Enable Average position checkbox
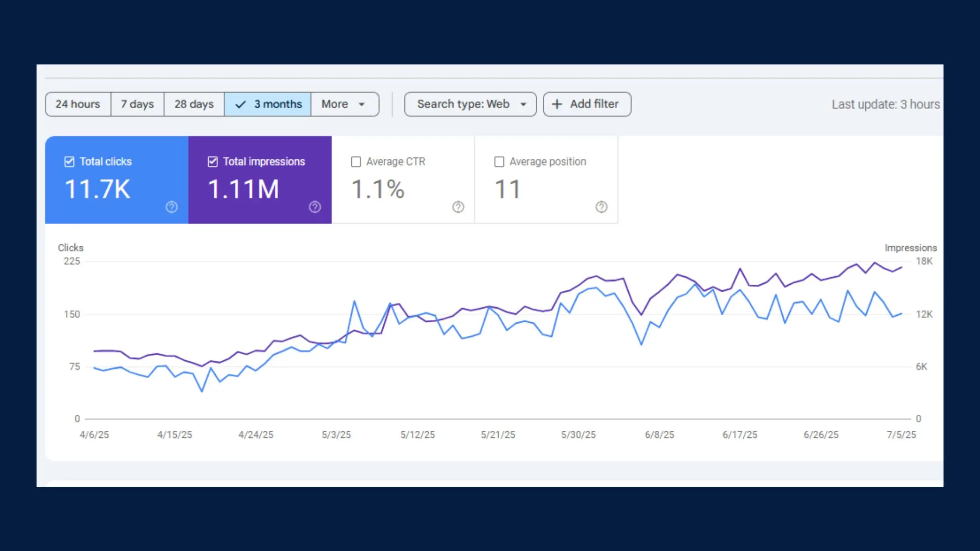 [499, 162]
